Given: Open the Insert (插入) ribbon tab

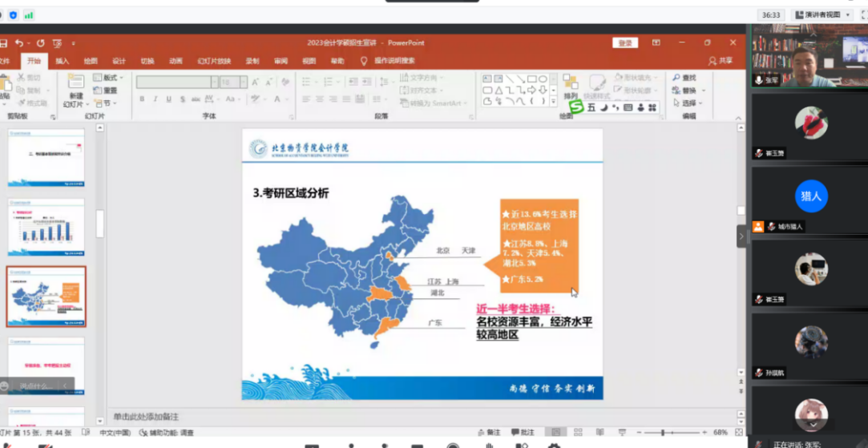Looking at the screenshot, I should 63,61.
